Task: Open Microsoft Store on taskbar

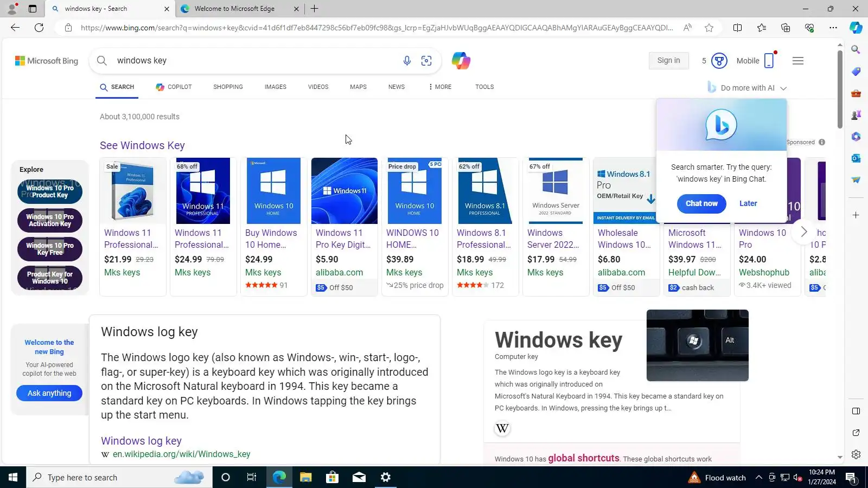Action: [332, 477]
